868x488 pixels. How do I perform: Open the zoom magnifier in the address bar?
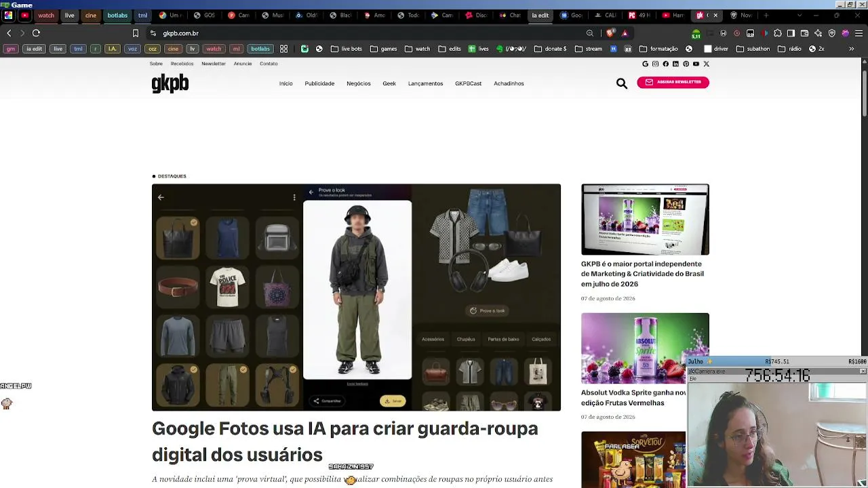[590, 33]
